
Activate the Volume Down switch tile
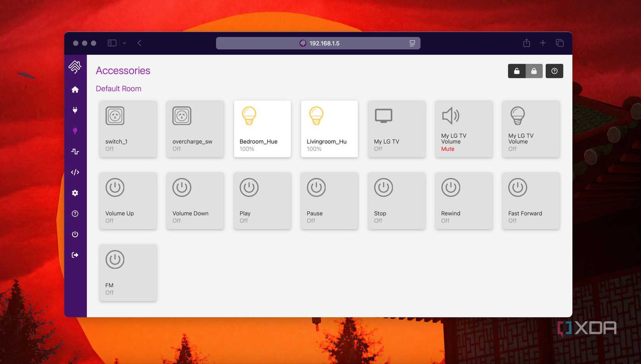pos(195,201)
